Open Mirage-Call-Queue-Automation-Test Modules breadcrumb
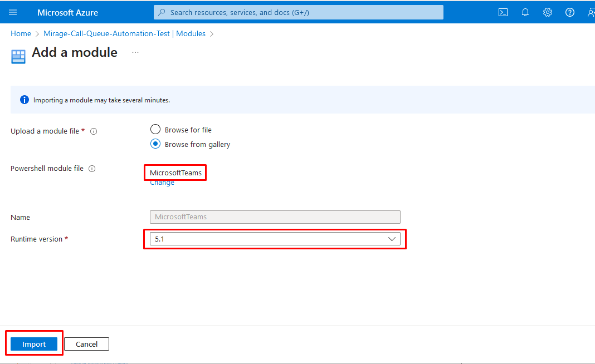 click(124, 33)
